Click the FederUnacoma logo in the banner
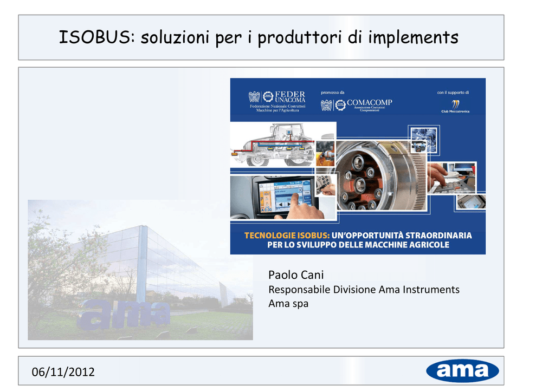The width and height of the screenshot is (555, 392). [x=277, y=101]
